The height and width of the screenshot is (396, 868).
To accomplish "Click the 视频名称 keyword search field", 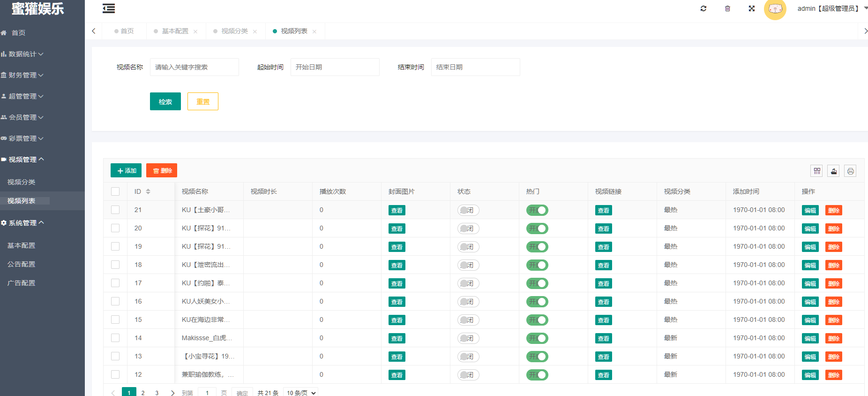I will [x=194, y=67].
